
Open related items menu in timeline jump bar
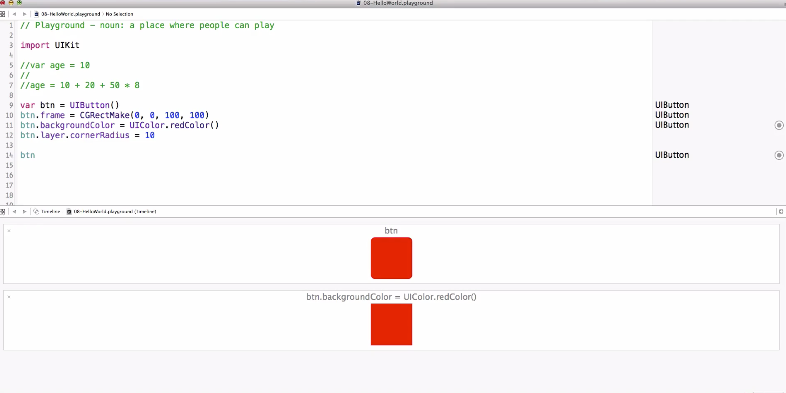tap(3, 212)
